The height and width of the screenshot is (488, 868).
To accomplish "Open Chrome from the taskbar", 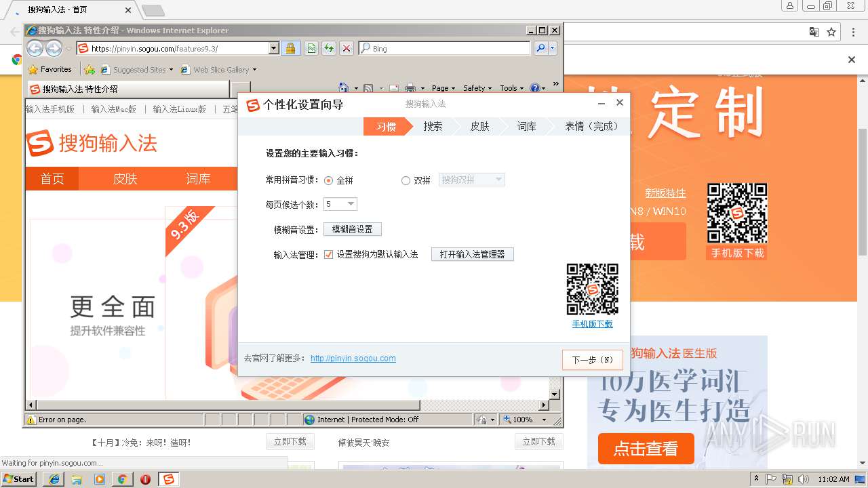I will click(x=122, y=479).
